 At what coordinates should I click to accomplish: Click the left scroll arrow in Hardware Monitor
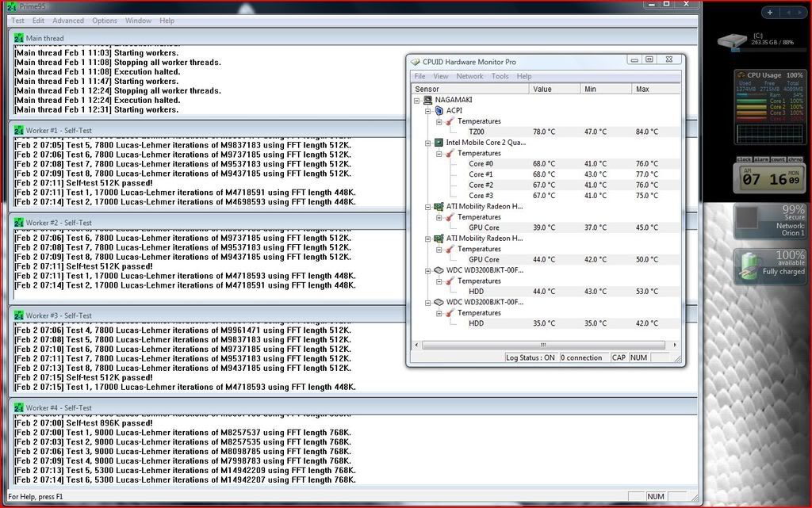[x=417, y=345]
